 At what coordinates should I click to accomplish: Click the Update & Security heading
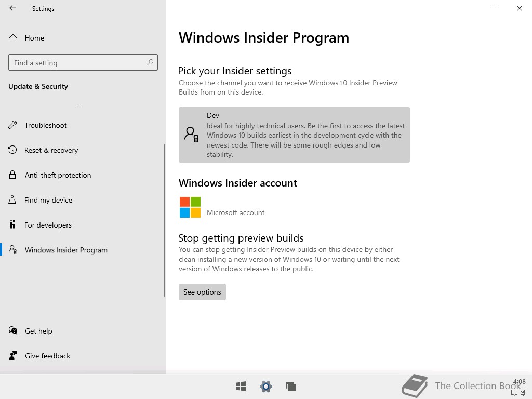[38, 87]
